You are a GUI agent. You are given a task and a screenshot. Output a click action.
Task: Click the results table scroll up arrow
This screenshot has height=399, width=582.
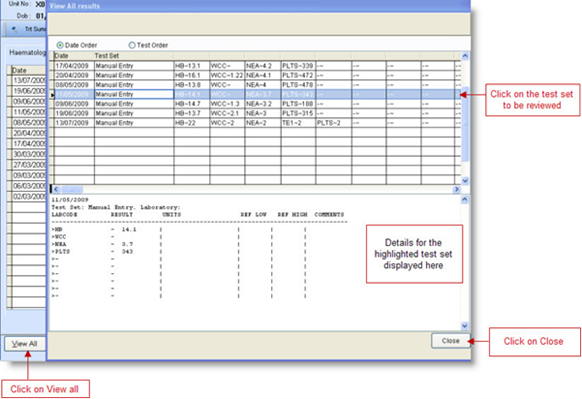pos(465,56)
